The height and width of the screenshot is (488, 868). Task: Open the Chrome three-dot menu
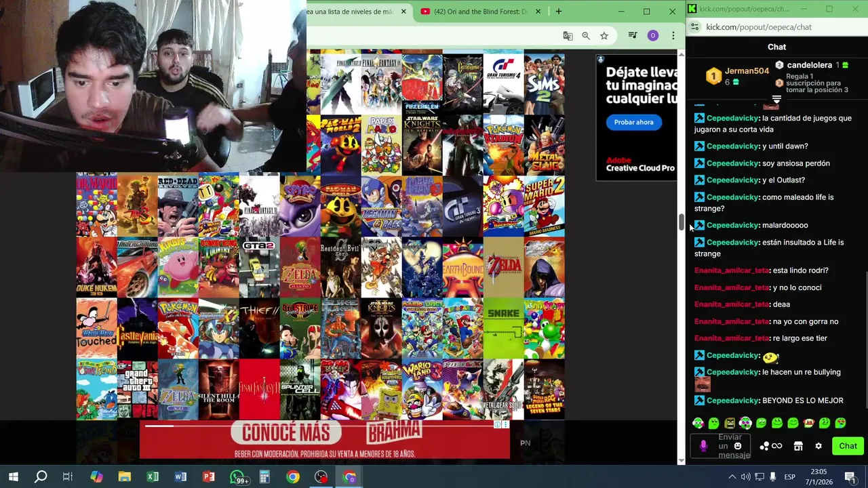pos(673,36)
